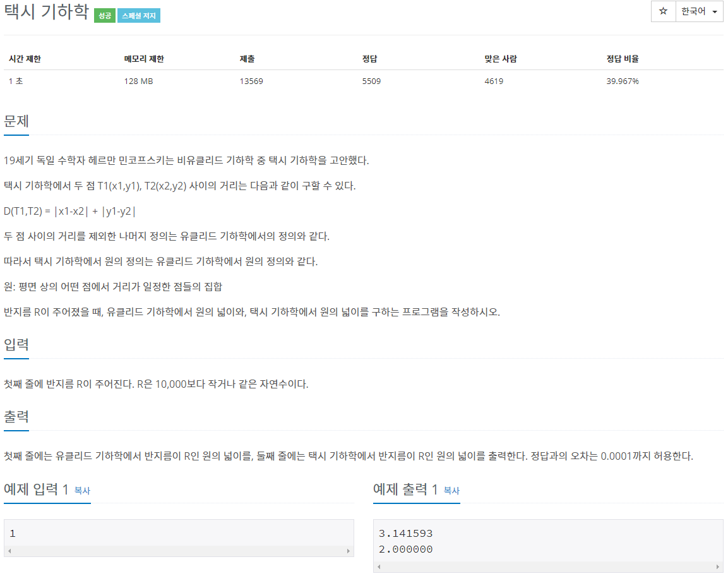Click left arrow of sample output scrollbar
The image size is (728, 576).
(379, 567)
